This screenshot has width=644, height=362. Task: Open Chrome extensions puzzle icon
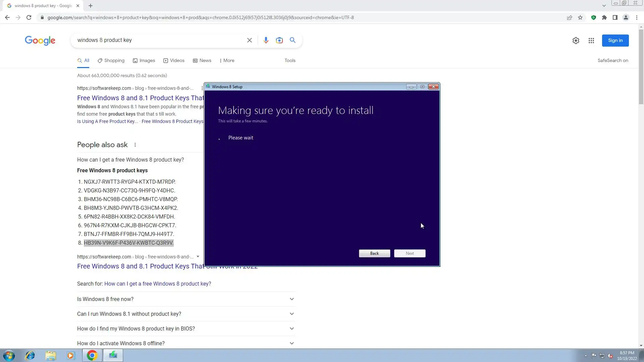coord(604,17)
